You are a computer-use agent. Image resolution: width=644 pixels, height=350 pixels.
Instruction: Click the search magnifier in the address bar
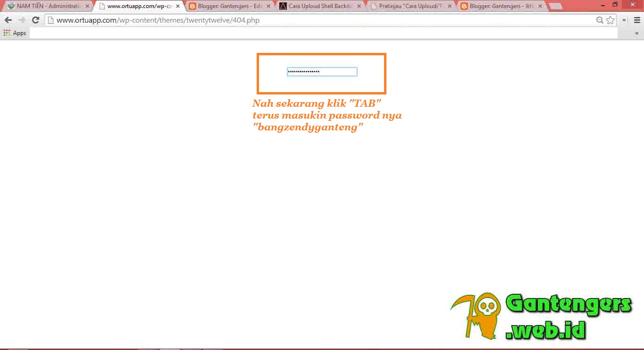click(x=599, y=20)
